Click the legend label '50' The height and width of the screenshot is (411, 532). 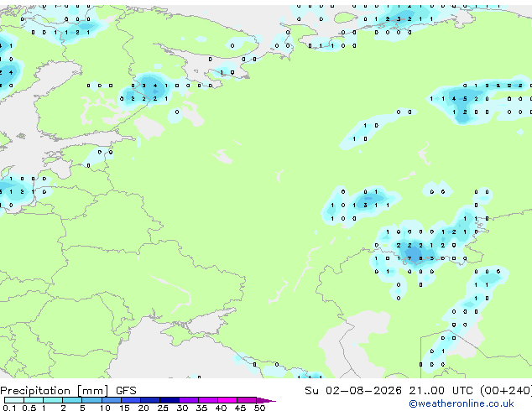(x=259, y=408)
